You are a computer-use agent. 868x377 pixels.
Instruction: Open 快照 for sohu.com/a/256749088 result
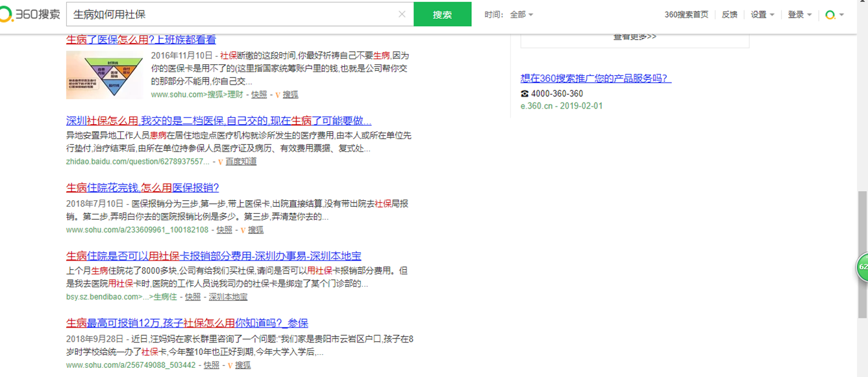point(212,365)
